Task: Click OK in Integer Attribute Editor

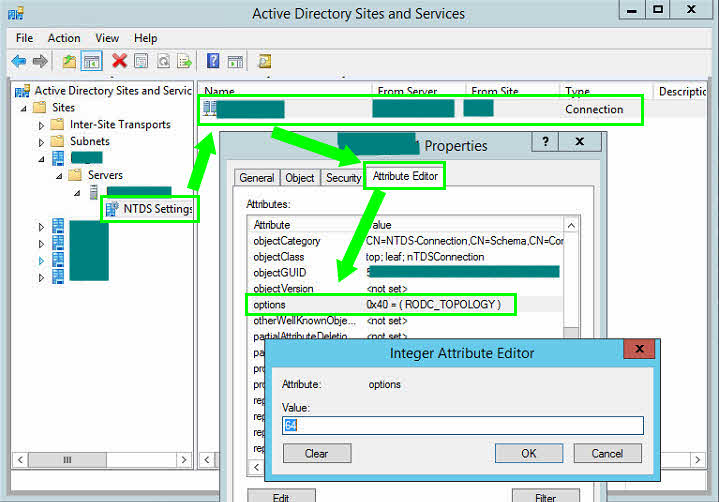Action: [x=529, y=453]
